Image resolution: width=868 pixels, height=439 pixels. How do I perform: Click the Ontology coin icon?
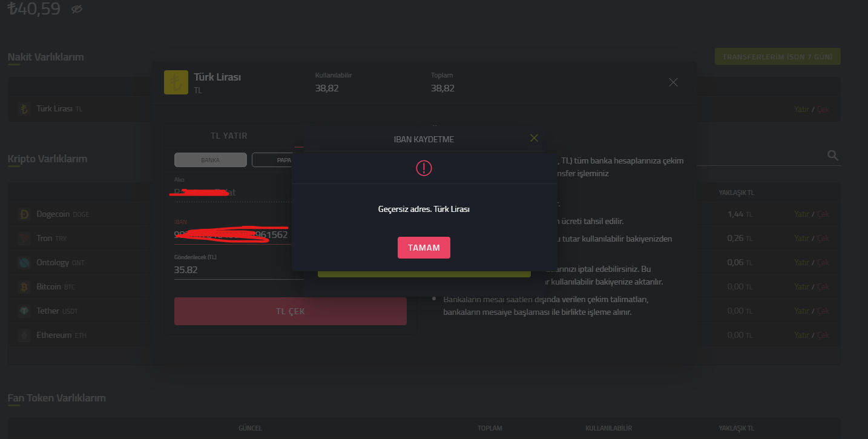click(24, 262)
